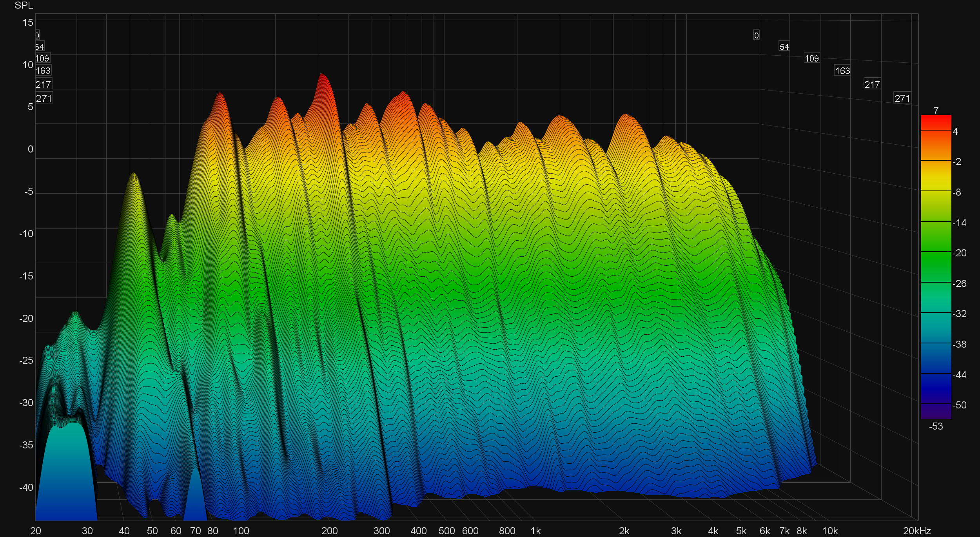Click the -44 mark on color legend

(x=960, y=375)
